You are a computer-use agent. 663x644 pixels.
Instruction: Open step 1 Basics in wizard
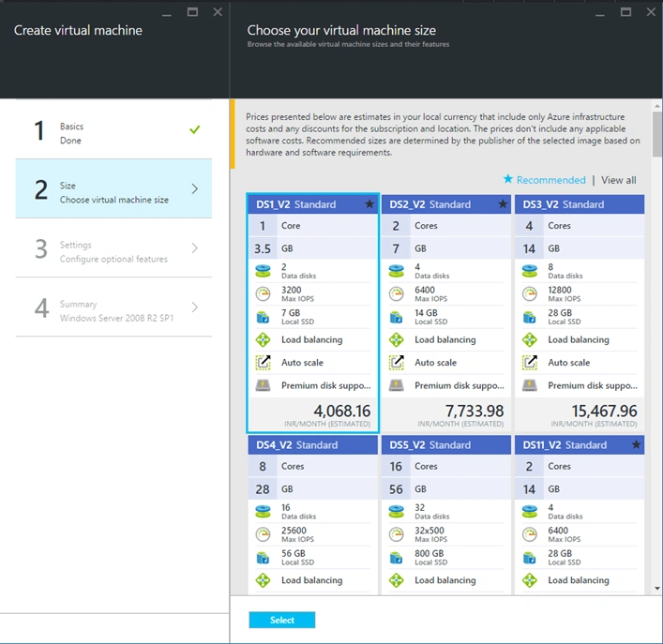(x=113, y=129)
